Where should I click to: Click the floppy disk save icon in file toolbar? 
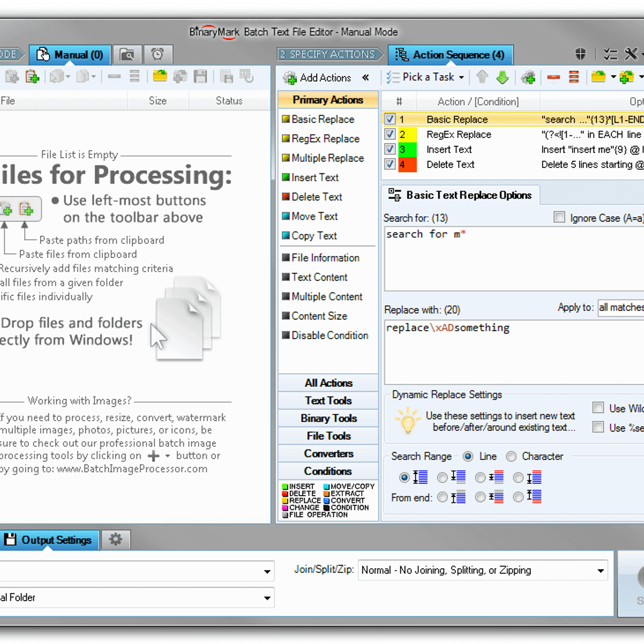(x=200, y=77)
